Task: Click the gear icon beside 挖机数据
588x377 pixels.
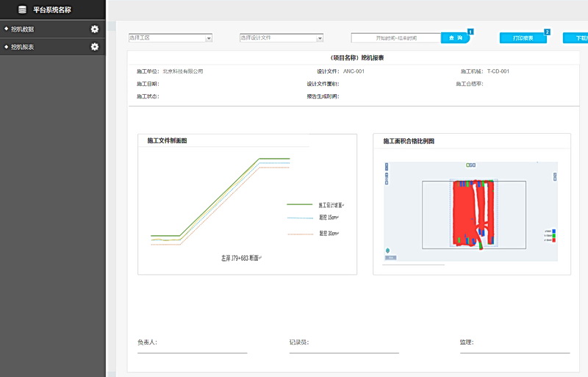Action: (x=94, y=29)
